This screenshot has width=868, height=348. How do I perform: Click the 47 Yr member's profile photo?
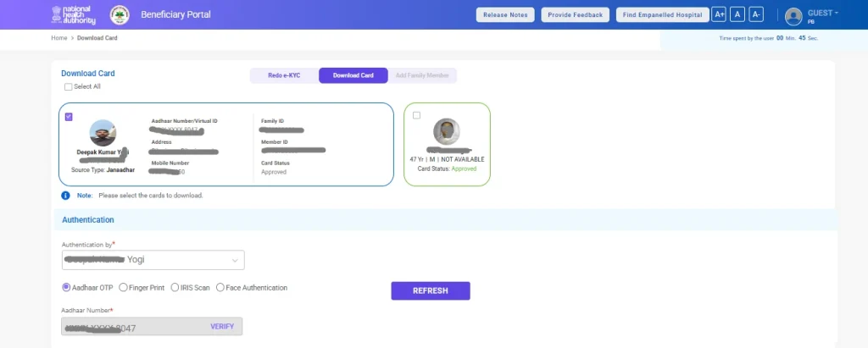(x=446, y=132)
